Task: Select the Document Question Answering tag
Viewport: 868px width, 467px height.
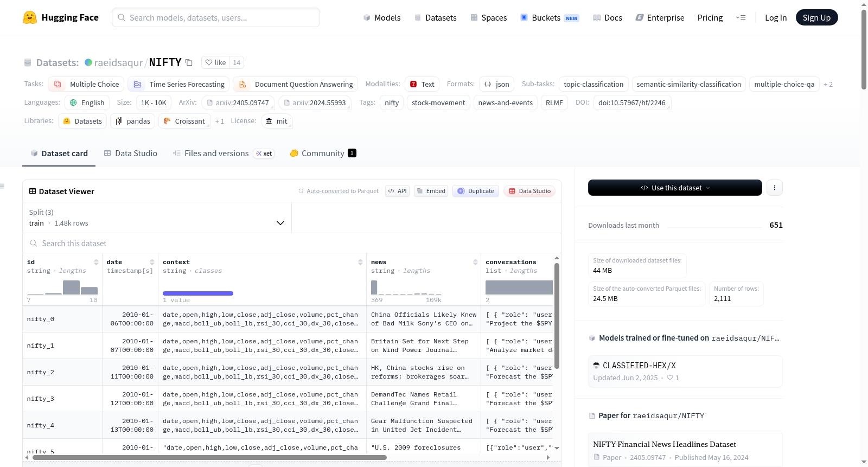Action: point(295,84)
